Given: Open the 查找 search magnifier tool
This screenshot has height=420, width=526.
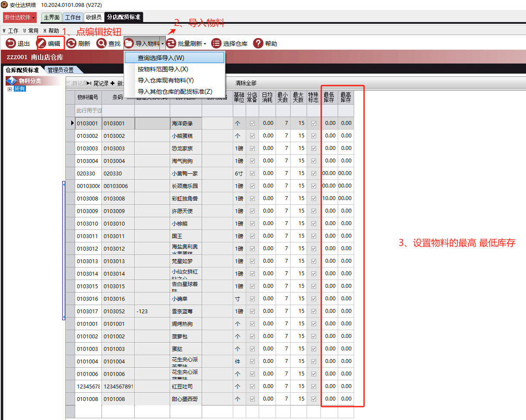Looking at the screenshot, I should click(x=101, y=43).
